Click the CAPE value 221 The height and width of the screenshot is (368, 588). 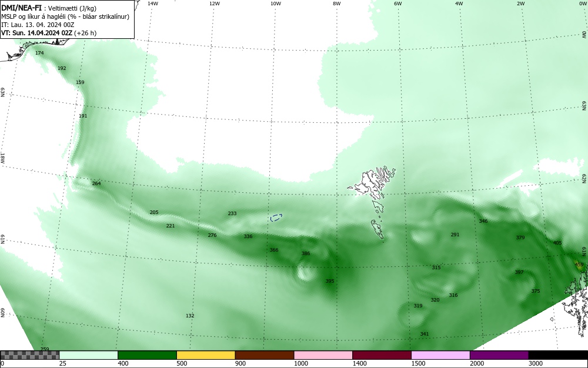(171, 226)
